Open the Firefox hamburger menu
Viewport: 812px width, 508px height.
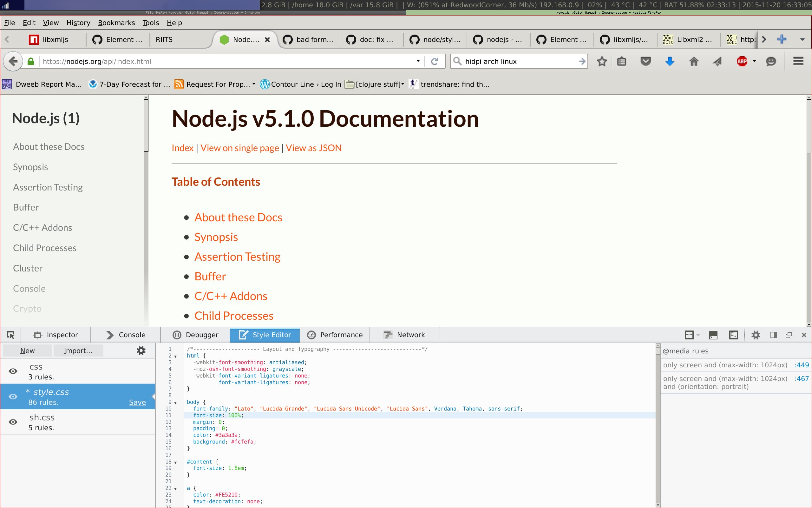pyautogui.click(x=798, y=61)
